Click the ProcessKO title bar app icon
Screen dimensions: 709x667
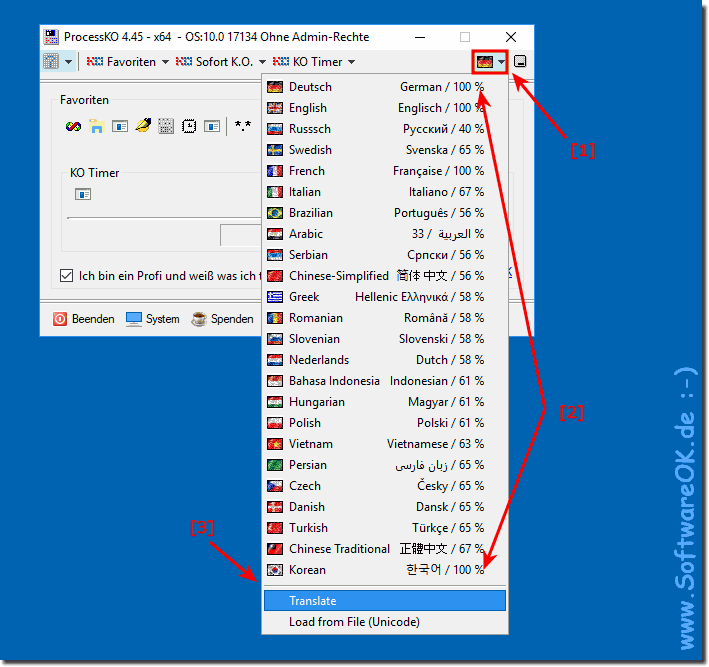(51, 37)
